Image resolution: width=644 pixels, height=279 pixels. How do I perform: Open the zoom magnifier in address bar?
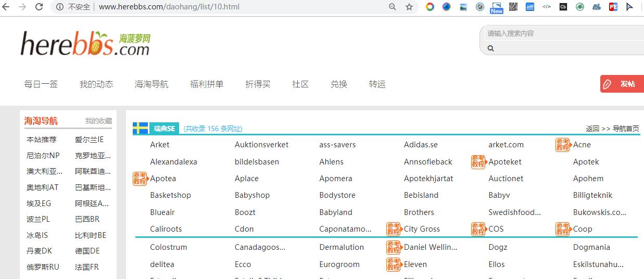(x=393, y=7)
